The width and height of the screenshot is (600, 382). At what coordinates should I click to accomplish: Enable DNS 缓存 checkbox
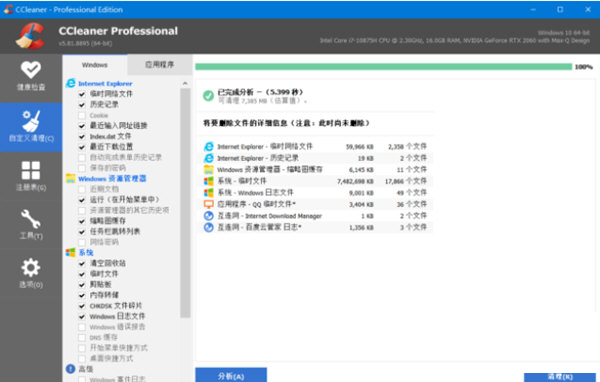(82, 338)
